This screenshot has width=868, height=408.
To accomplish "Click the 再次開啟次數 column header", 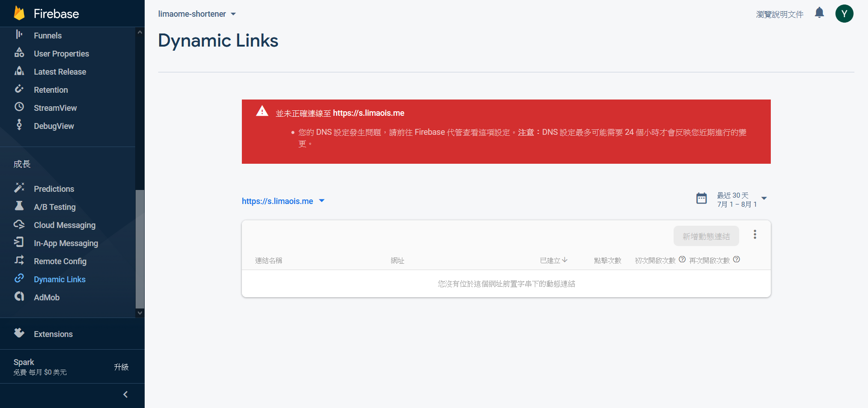I will point(709,261).
